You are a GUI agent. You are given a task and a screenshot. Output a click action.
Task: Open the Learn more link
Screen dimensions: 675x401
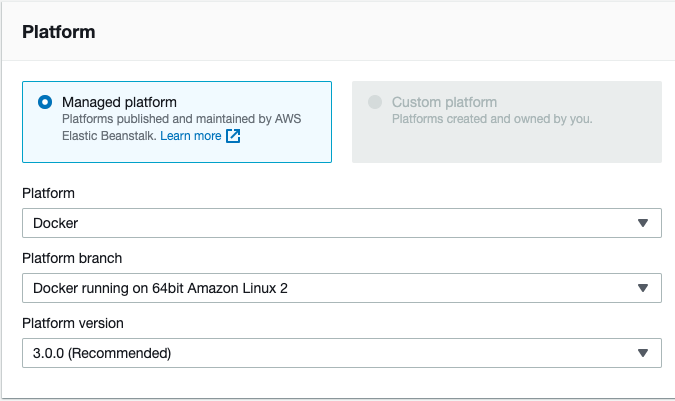[191, 136]
